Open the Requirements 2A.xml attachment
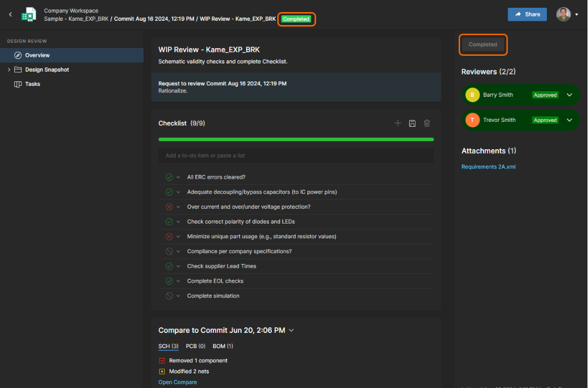The image size is (588, 388). click(x=488, y=167)
